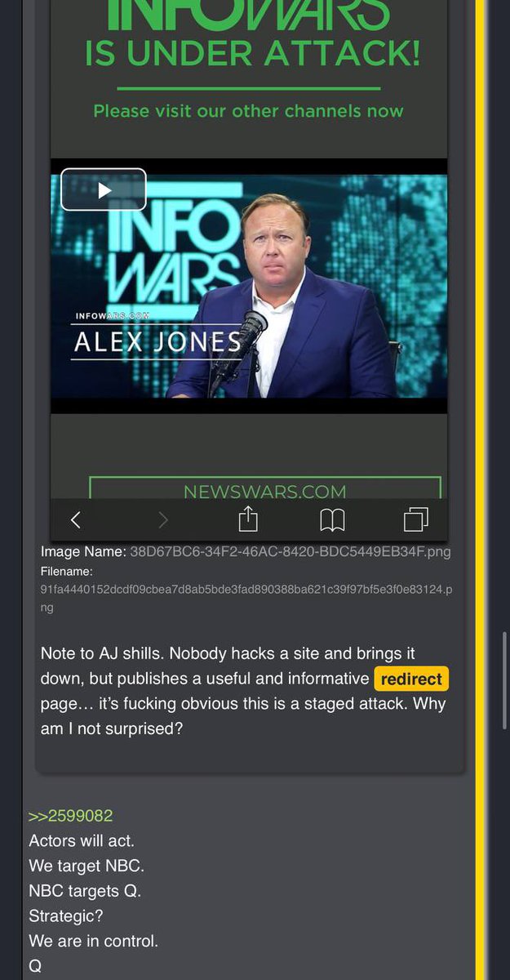Image resolution: width=510 pixels, height=980 pixels.
Task: Click the Alex Jones video thumbnail
Action: (249, 286)
